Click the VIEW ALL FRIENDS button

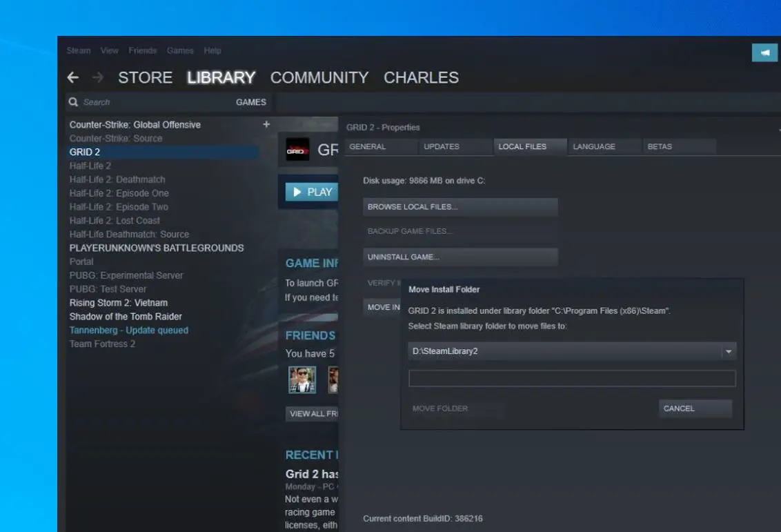313,414
